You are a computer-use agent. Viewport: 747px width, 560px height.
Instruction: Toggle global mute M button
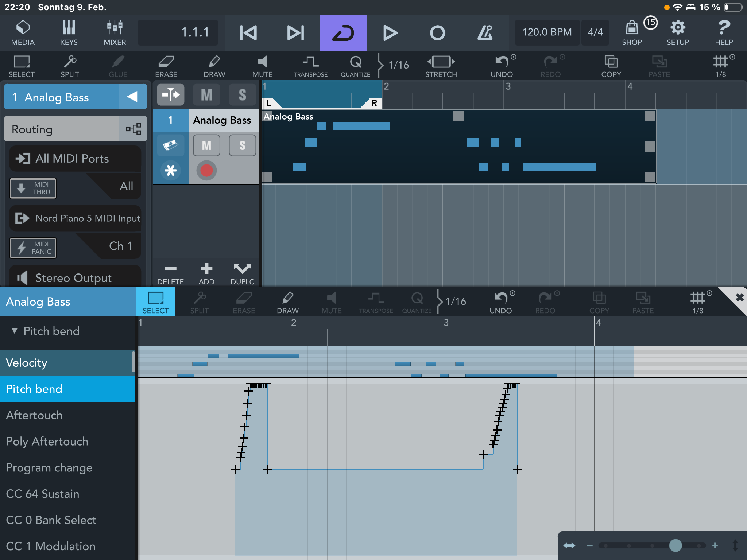click(x=206, y=95)
